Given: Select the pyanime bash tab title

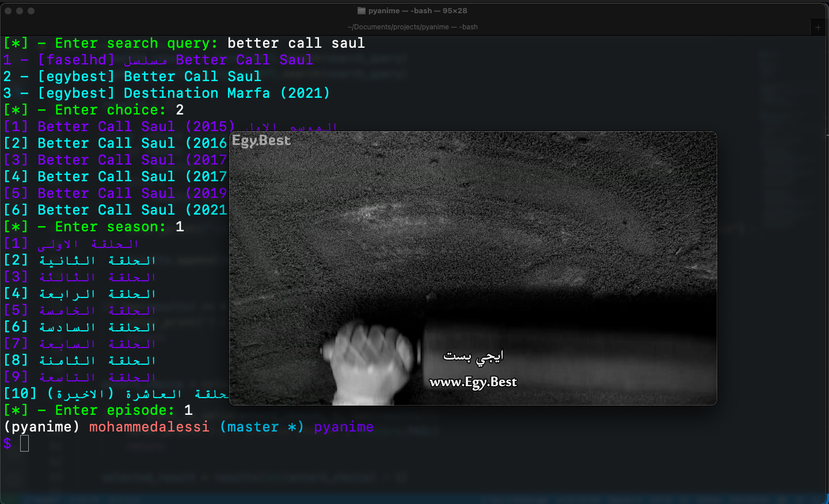Looking at the screenshot, I should click(413, 27).
